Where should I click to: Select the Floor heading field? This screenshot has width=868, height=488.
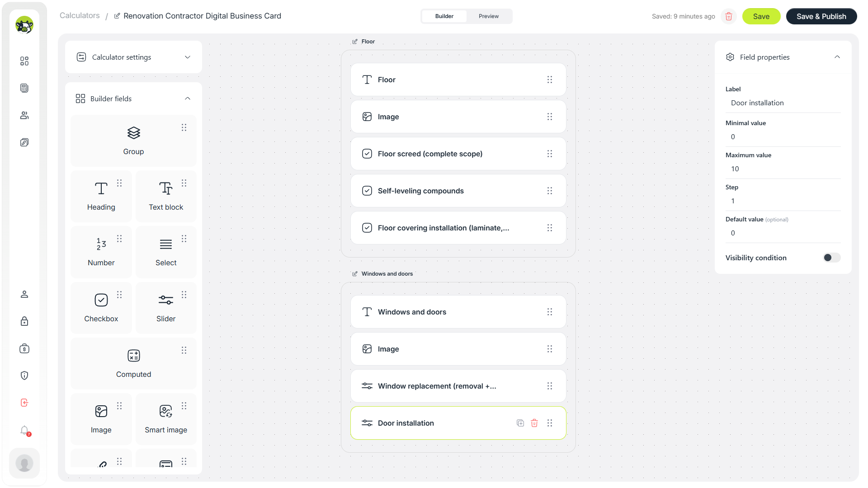click(458, 80)
